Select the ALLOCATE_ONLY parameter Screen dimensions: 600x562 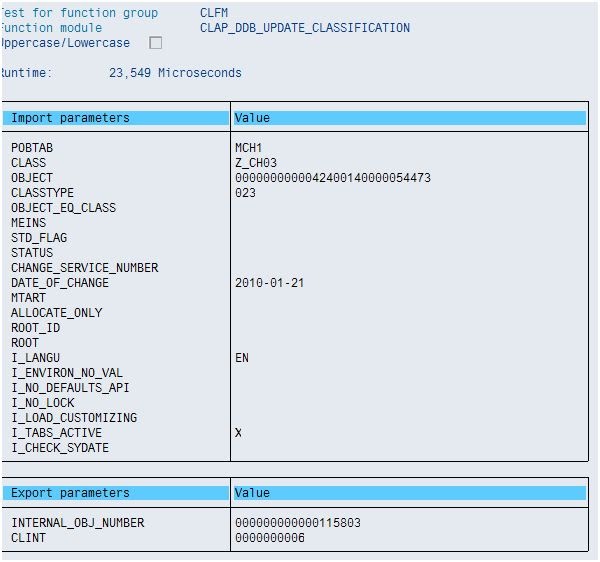[57, 313]
